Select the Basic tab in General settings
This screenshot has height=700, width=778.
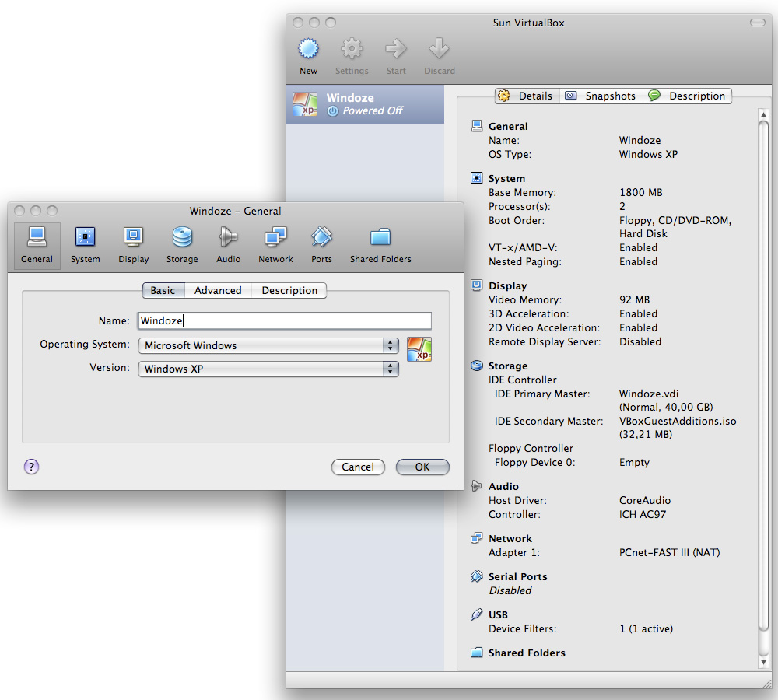[x=163, y=290]
